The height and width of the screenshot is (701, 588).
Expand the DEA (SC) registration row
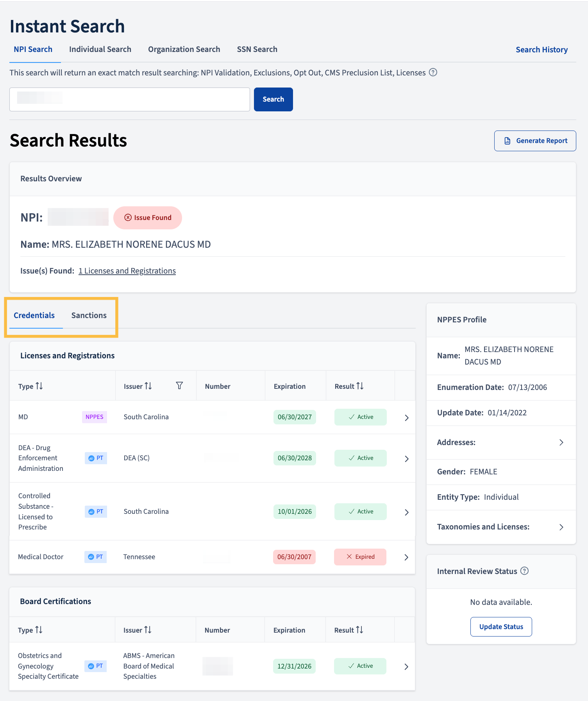[x=406, y=458]
